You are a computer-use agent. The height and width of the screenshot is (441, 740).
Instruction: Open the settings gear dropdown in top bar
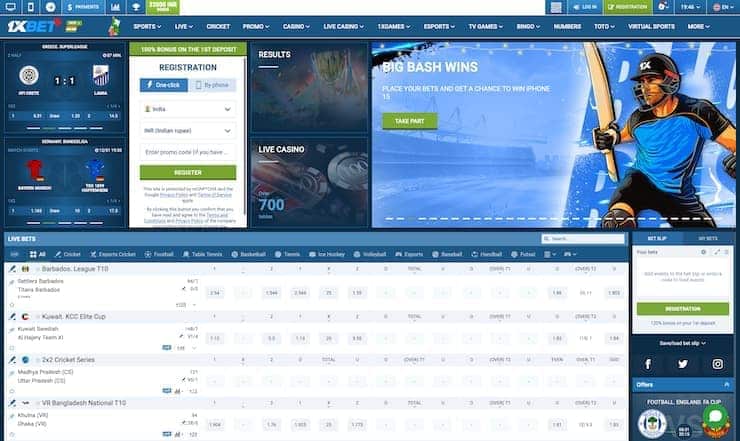coord(664,7)
